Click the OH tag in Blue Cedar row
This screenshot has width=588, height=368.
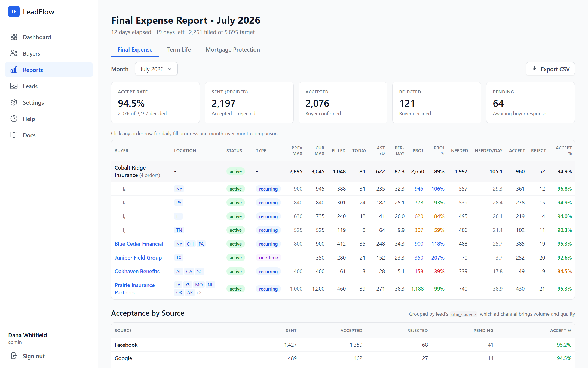click(190, 244)
